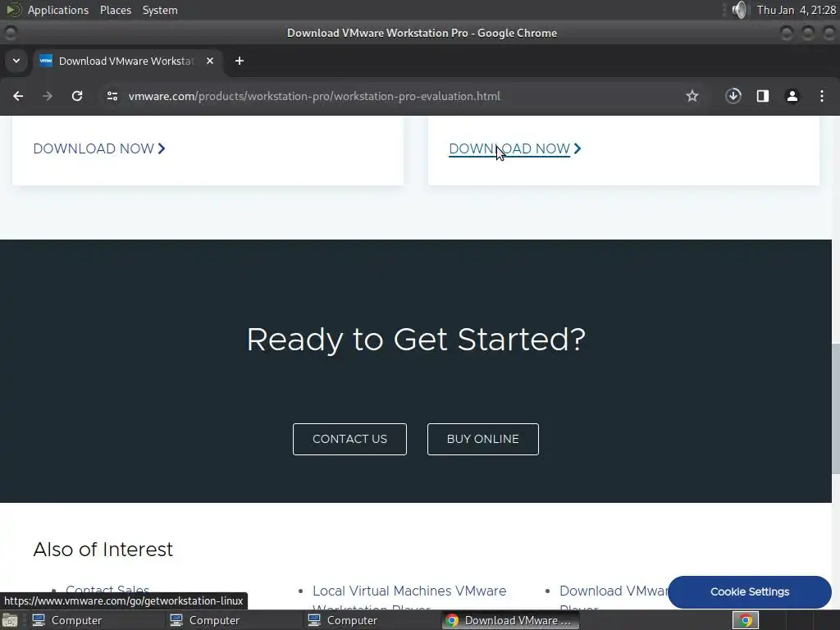Toggle Chrome side panel
The height and width of the screenshot is (630, 840).
pos(763,96)
